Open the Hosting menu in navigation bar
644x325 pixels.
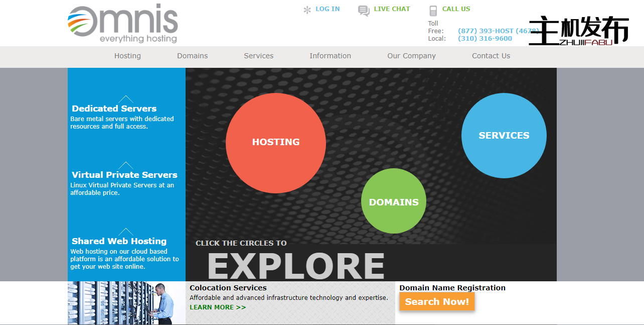pos(127,56)
